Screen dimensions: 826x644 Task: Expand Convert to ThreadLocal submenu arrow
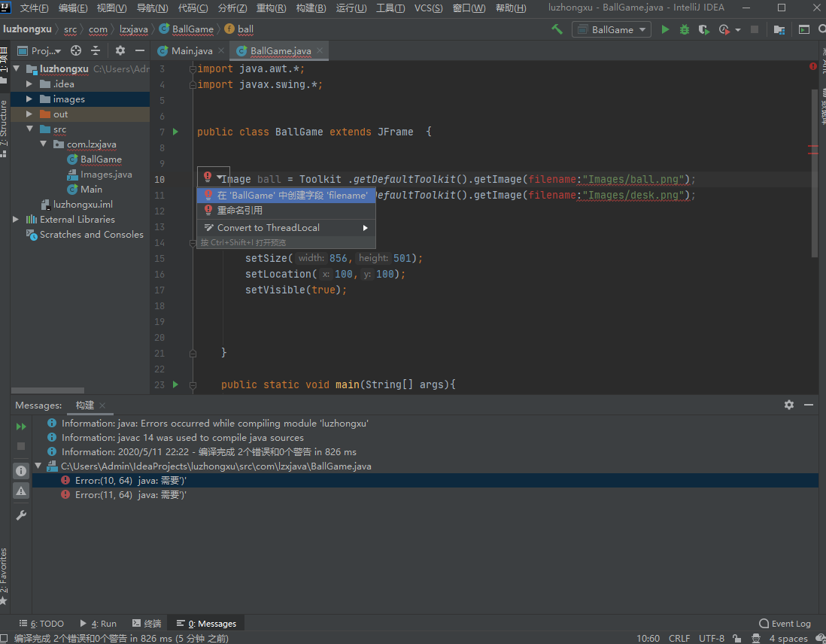[x=365, y=228]
